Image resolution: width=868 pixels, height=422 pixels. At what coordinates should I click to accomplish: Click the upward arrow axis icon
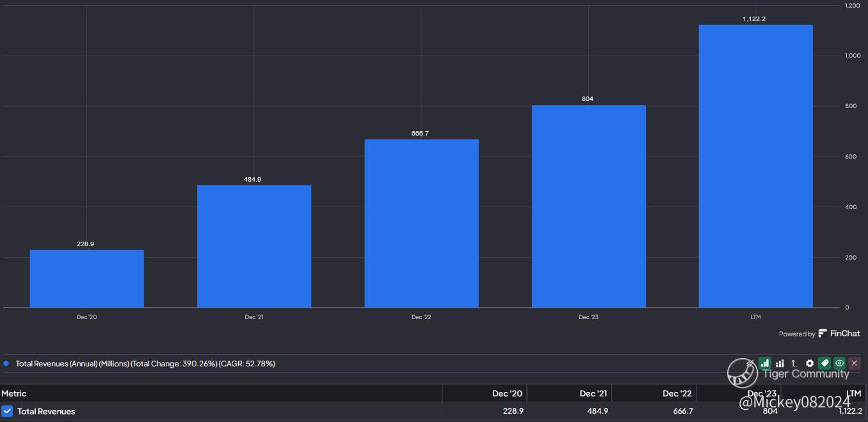coord(794,363)
